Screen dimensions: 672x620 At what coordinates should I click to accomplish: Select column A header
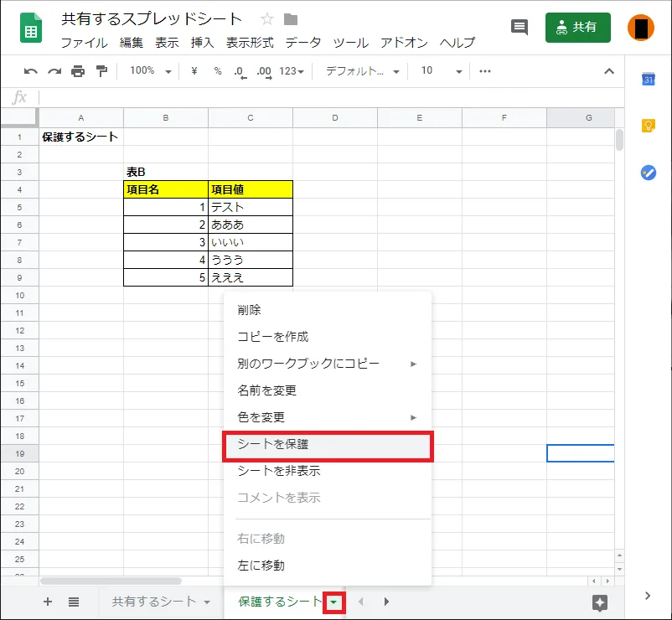[x=81, y=118]
